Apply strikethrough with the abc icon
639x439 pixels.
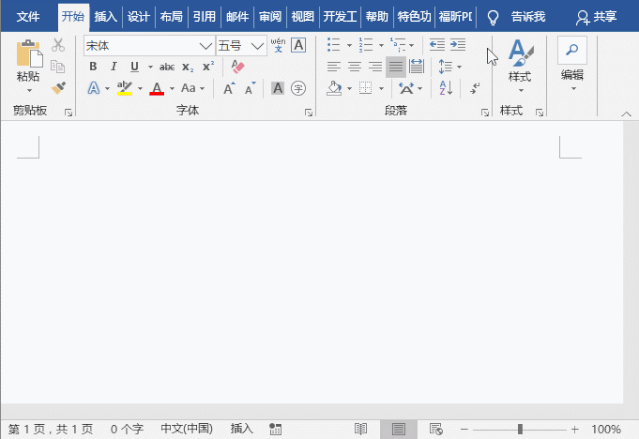(x=167, y=67)
